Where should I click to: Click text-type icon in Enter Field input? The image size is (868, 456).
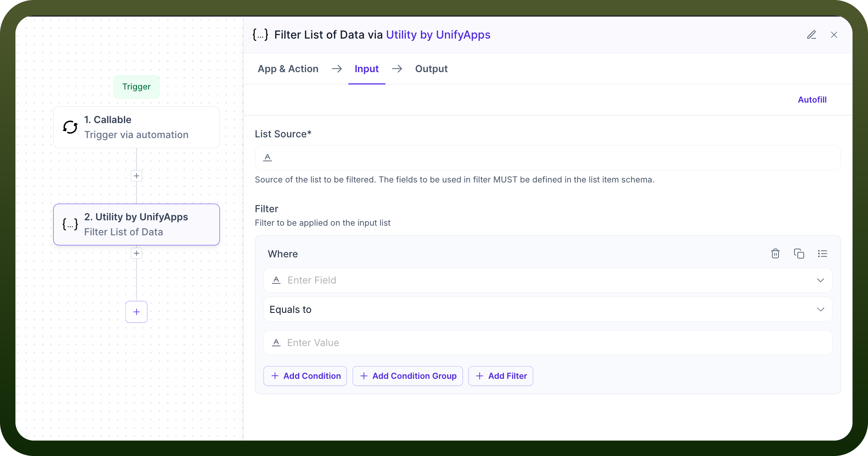pyautogui.click(x=276, y=280)
